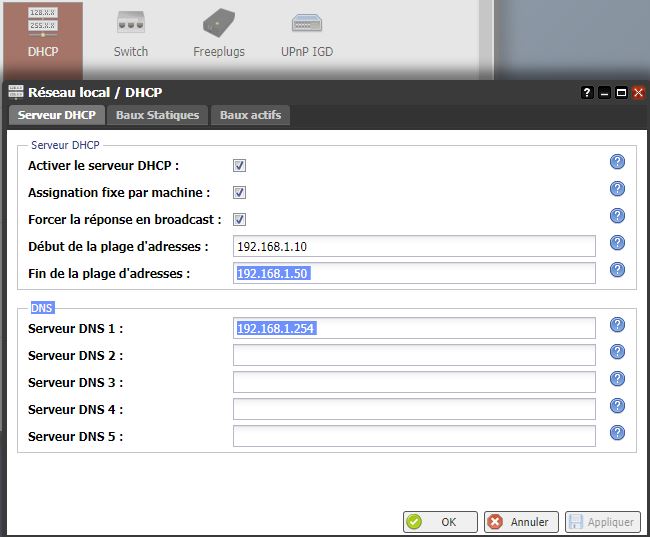Click the DNS section heading
This screenshot has width=650, height=537.
42,308
